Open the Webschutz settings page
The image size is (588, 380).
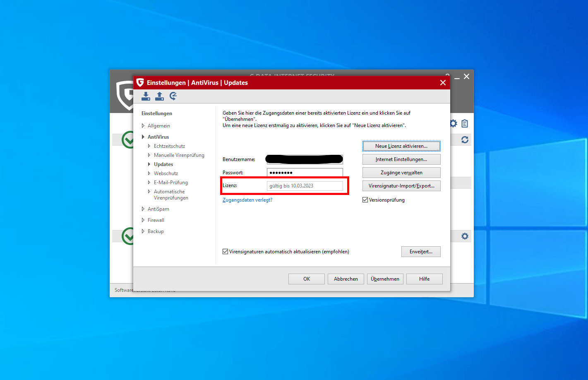click(166, 173)
